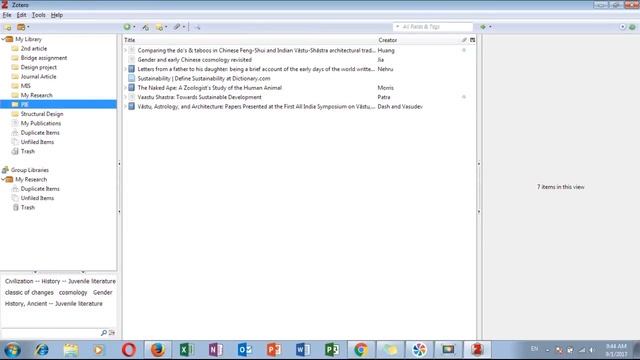Select the 2nd article collection
This screenshot has height=360, width=640.
[x=33, y=49]
